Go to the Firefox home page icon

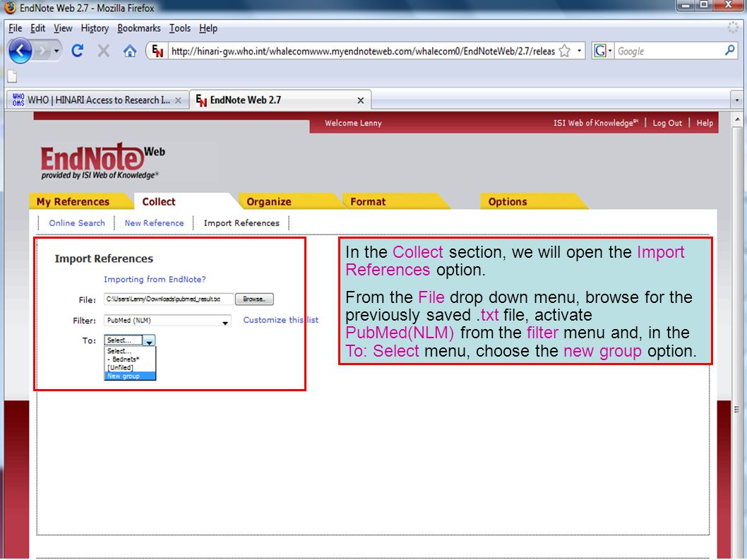click(130, 51)
